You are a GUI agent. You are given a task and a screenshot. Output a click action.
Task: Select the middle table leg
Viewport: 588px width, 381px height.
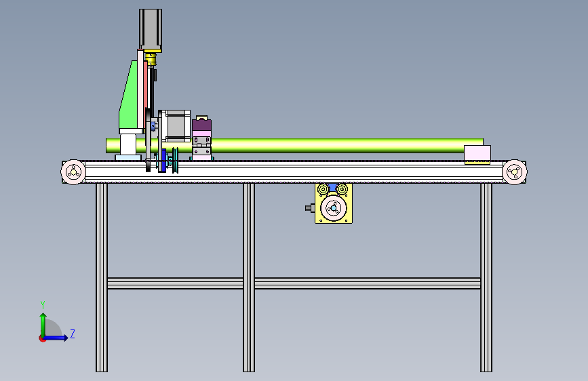point(249,277)
